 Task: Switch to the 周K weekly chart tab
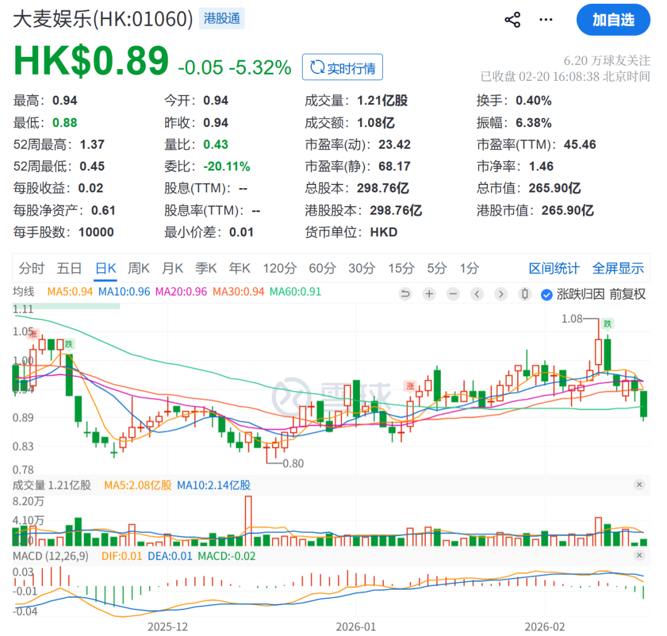coord(138,268)
